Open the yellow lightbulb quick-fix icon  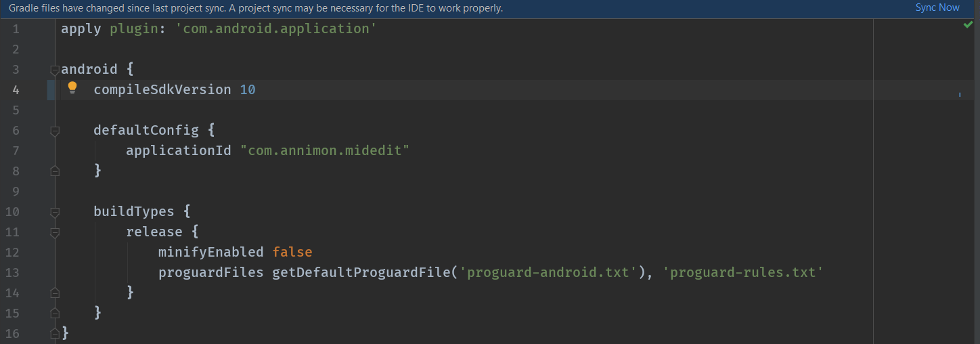pyautogui.click(x=72, y=87)
